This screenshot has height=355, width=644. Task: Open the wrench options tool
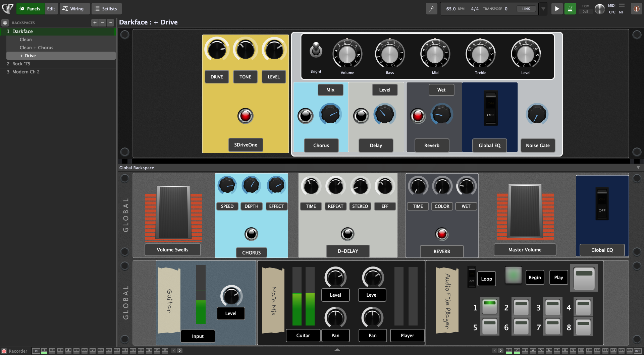(432, 9)
